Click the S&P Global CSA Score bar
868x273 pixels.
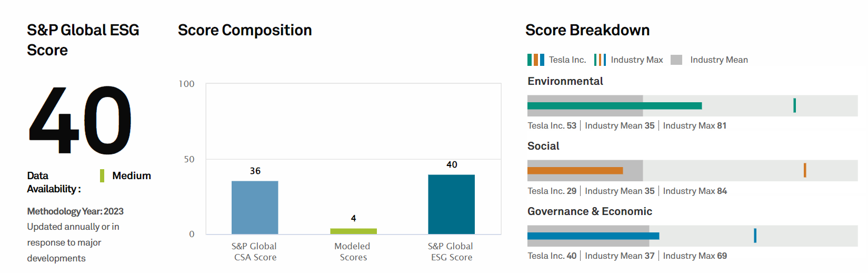(x=255, y=207)
